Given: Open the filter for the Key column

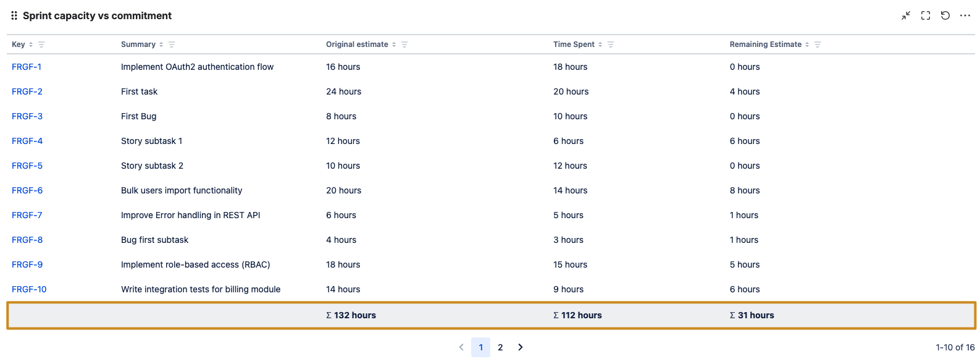Looking at the screenshot, I should click(41, 44).
